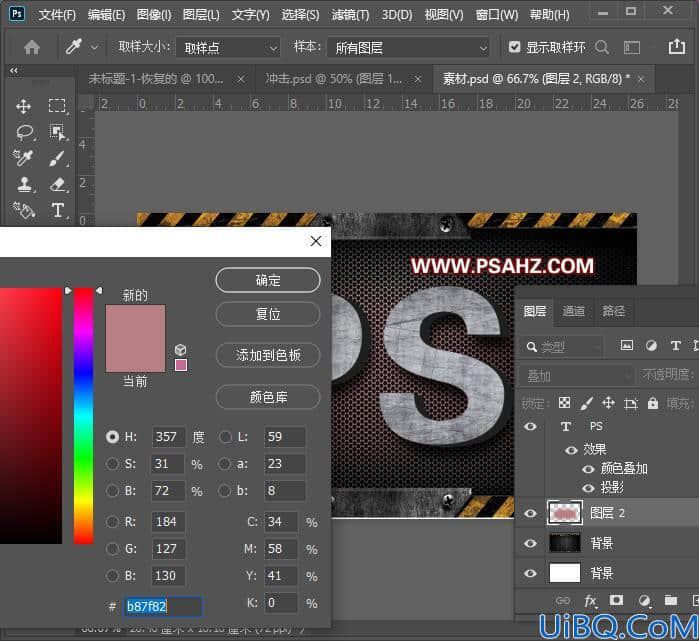This screenshot has width=699, height=641.
Task: Select the L lightness radio button
Action: coord(226,437)
